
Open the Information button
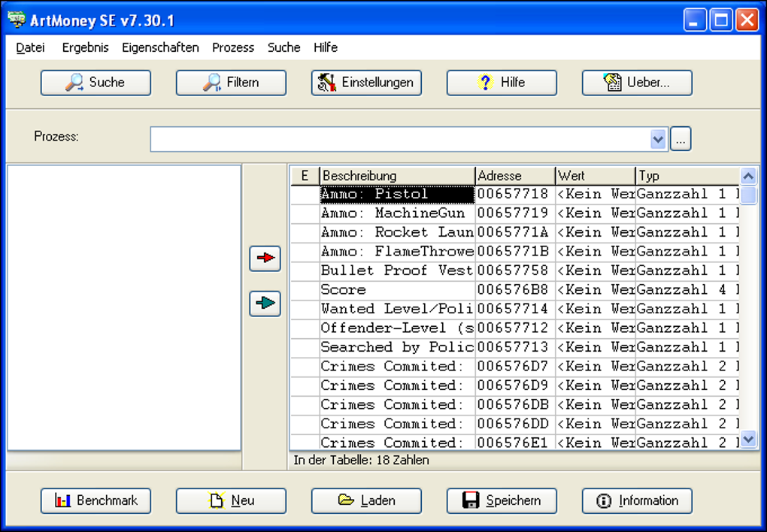tap(637, 500)
